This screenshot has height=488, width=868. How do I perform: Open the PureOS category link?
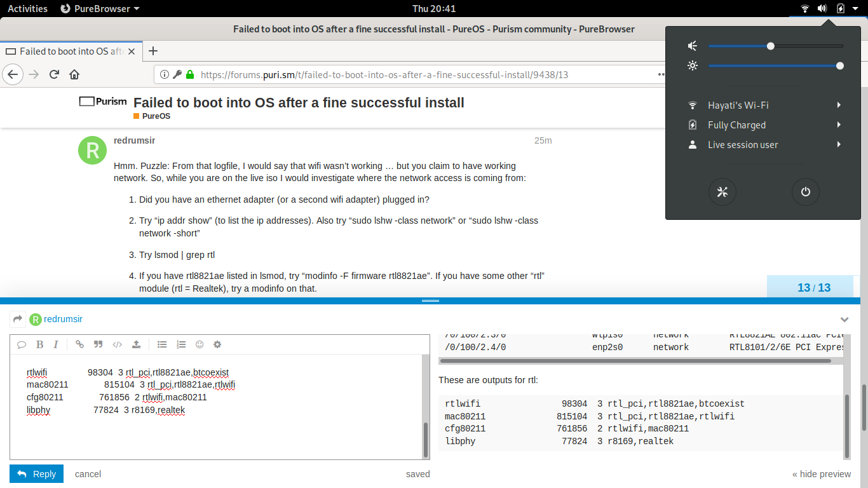point(152,116)
